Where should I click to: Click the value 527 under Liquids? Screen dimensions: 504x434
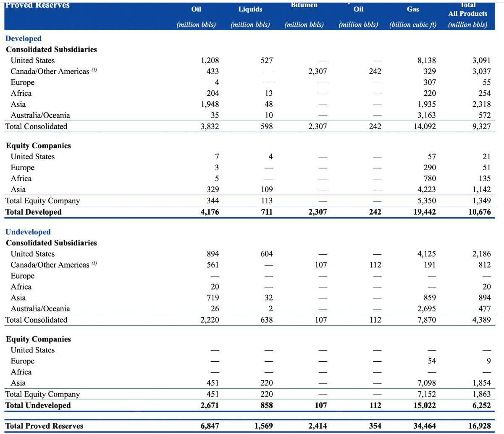[x=267, y=60]
